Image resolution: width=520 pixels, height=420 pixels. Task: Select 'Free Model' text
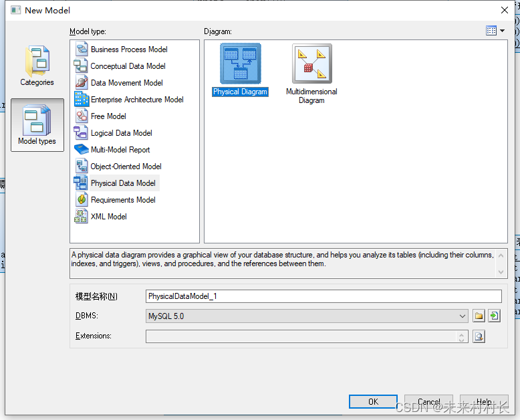click(108, 116)
